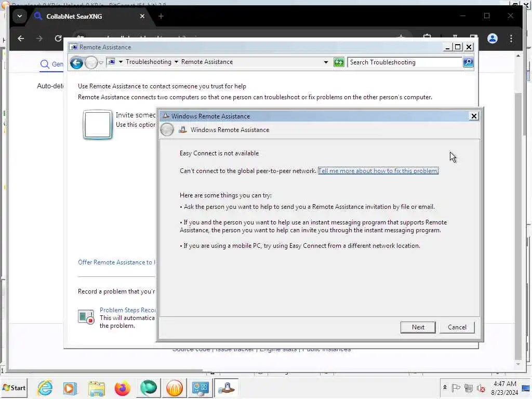Open the address bar history dropdown

pyautogui.click(x=326, y=62)
